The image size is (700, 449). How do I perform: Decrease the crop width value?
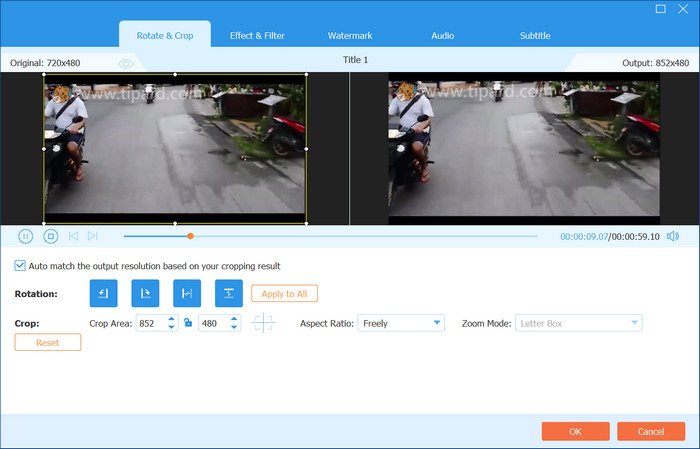click(171, 327)
